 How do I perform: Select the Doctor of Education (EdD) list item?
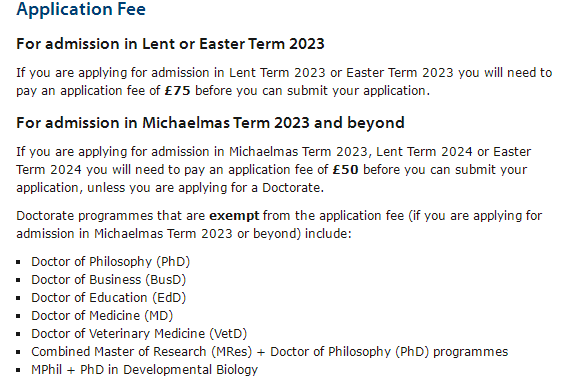(109, 298)
